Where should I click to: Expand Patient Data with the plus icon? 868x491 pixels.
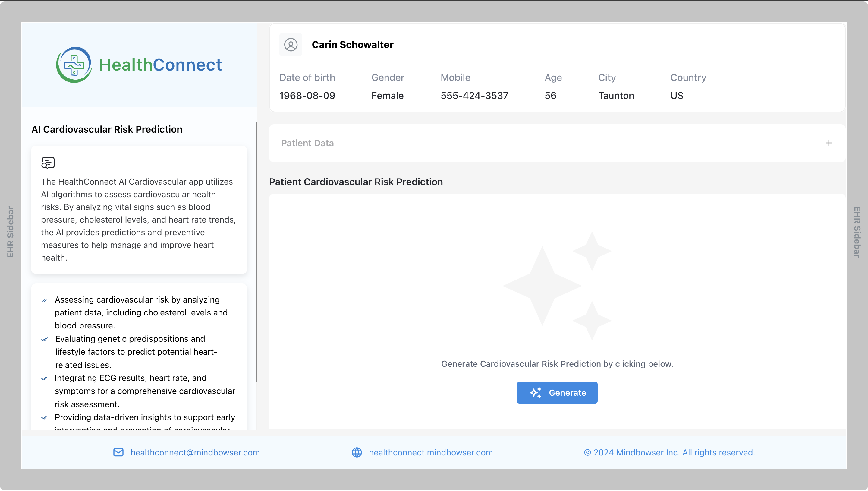[x=829, y=143]
